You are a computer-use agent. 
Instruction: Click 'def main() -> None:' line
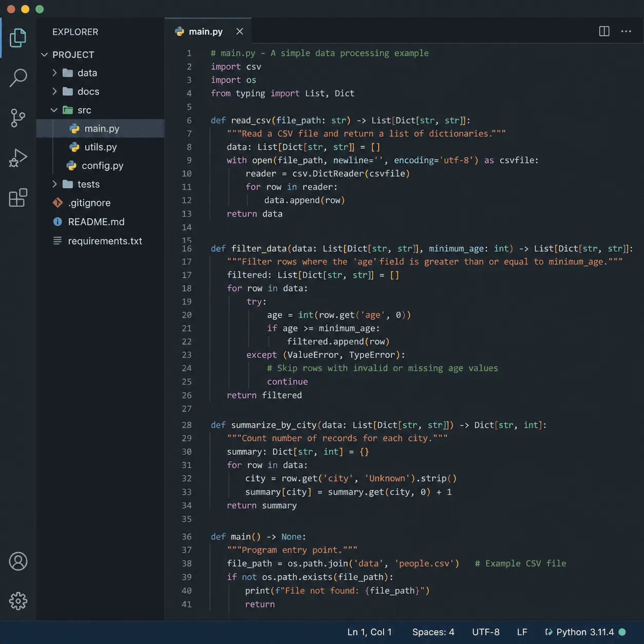click(258, 537)
